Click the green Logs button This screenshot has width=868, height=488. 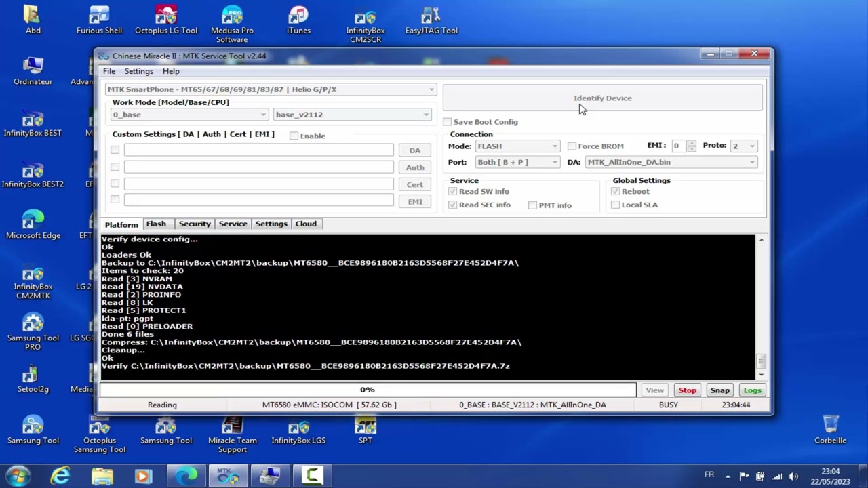pos(752,390)
